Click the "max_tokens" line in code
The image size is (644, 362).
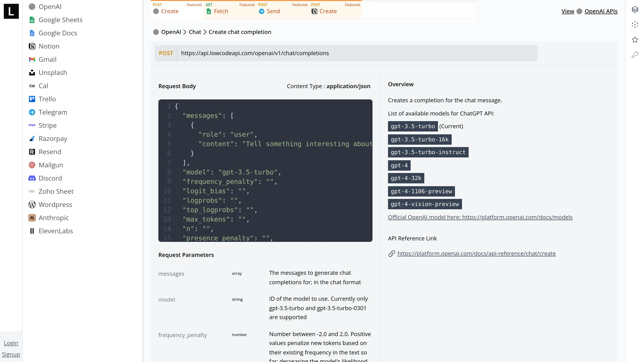216,219
